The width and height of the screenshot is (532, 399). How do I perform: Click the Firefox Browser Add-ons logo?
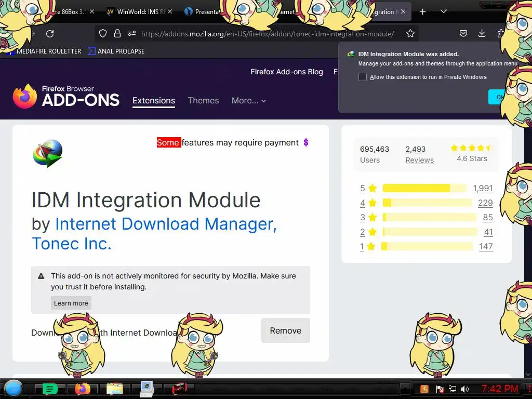(66, 96)
